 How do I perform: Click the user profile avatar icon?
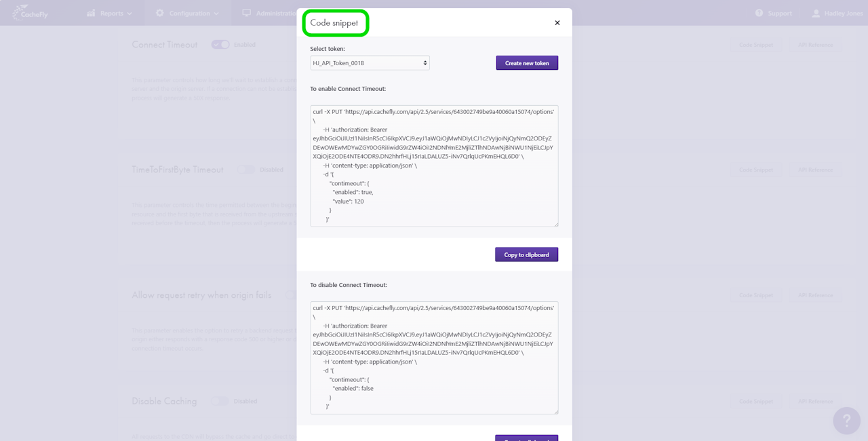(x=816, y=13)
